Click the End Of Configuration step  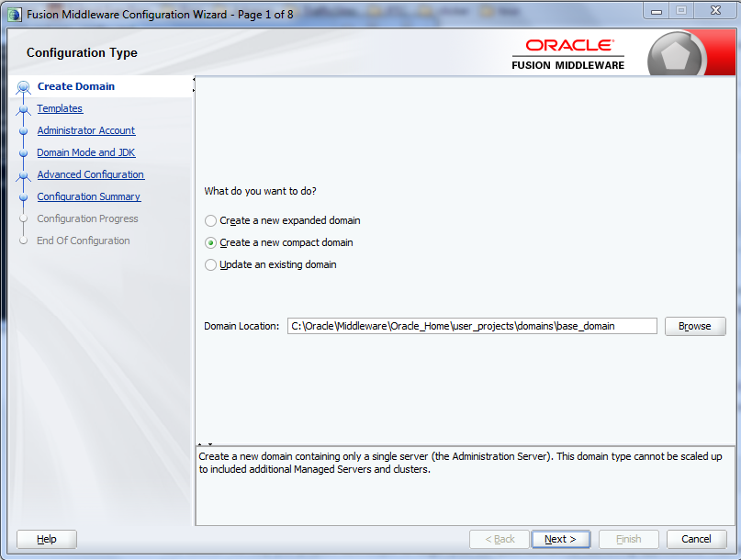(x=84, y=241)
